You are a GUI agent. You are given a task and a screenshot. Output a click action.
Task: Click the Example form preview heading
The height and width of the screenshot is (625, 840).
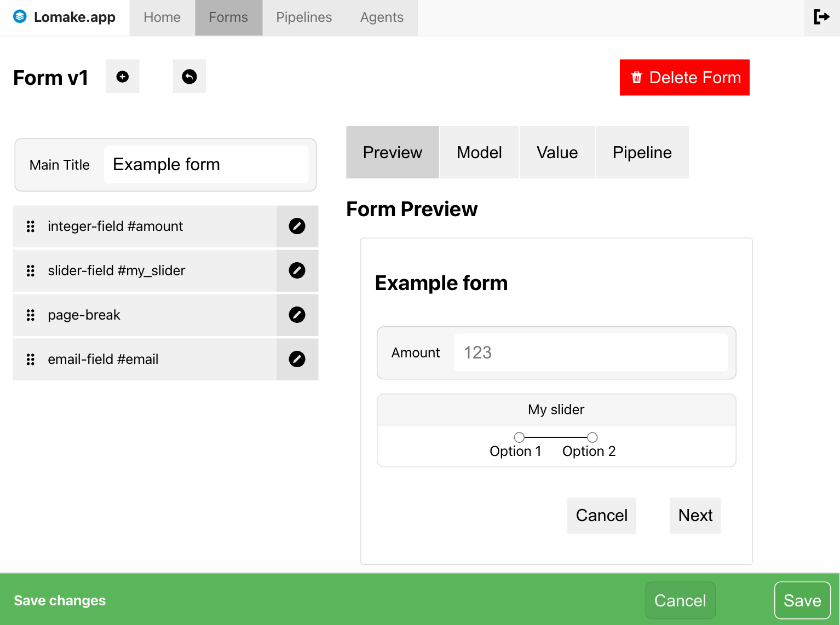click(441, 283)
